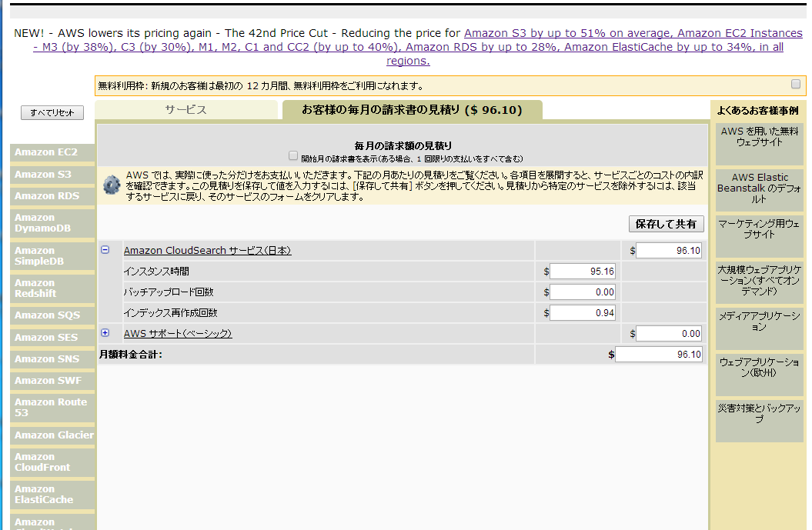Select Amazon S3 in the sidebar
The width and height of the screenshot is (812, 530).
point(52,175)
